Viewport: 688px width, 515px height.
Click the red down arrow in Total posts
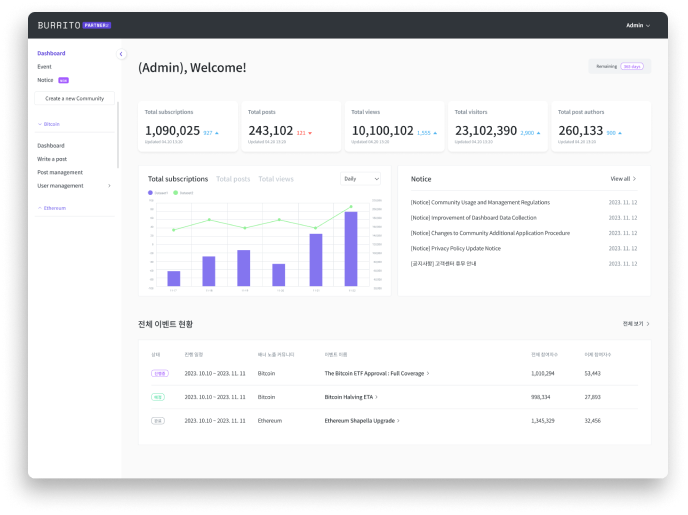pyautogui.click(x=310, y=132)
